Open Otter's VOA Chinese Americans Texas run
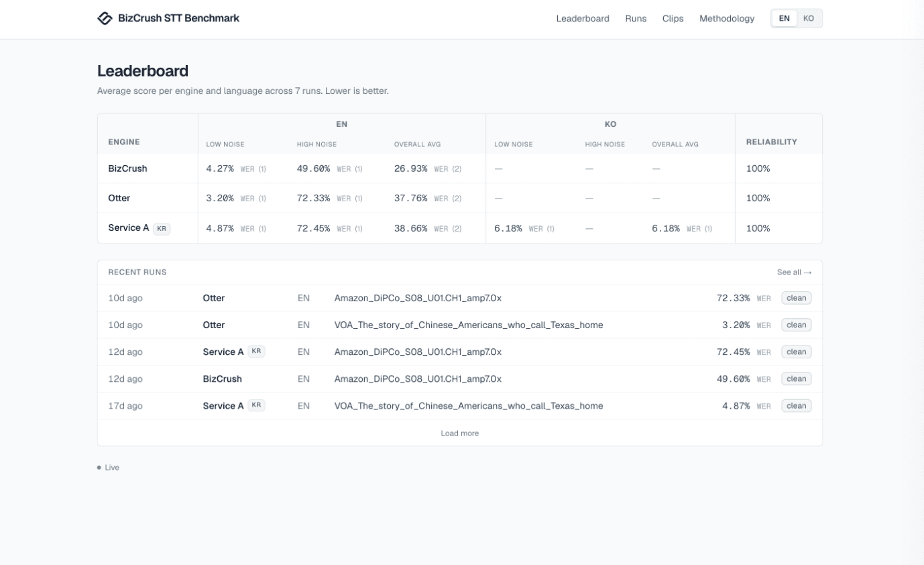 [469, 325]
